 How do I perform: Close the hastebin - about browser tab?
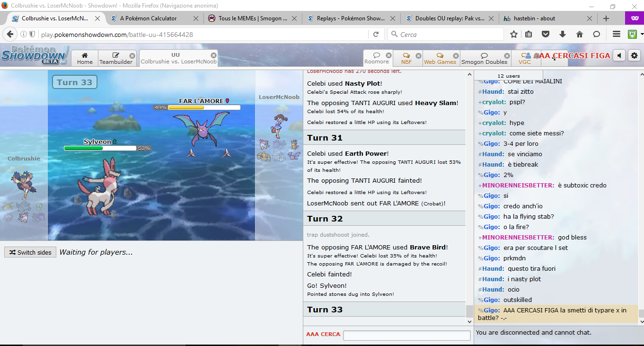pyautogui.click(x=590, y=18)
